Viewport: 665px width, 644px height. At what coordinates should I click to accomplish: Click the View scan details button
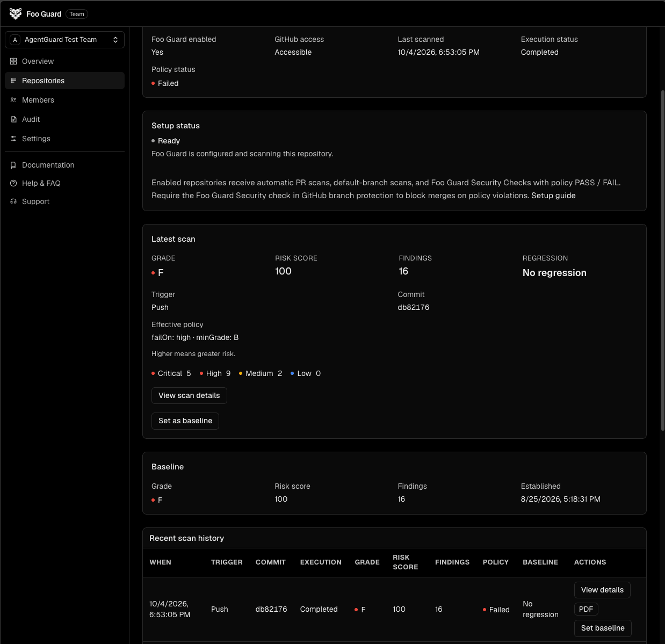(x=189, y=395)
